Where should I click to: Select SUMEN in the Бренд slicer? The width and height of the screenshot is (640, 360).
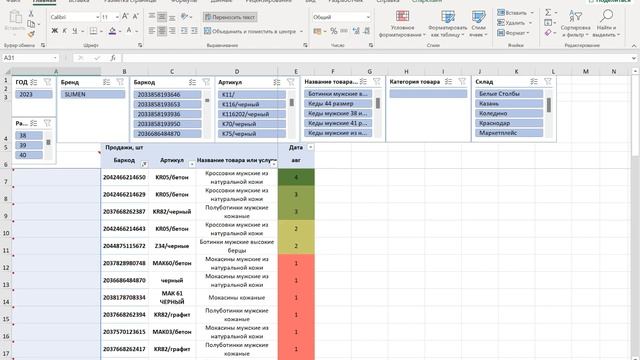(x=93, y=94)
